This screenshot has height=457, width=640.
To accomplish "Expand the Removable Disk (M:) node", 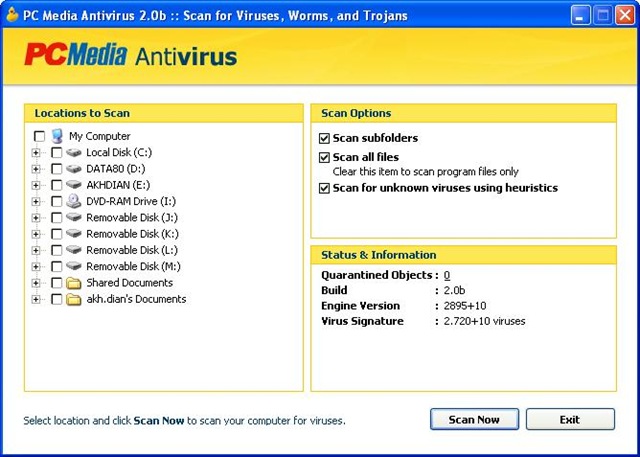I will click(37, 267).
